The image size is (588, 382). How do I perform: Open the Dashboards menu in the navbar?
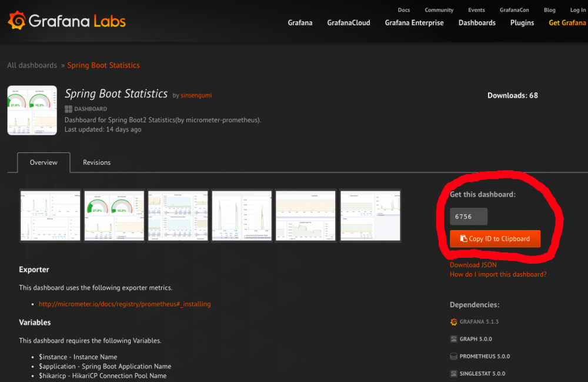[477, 22]
